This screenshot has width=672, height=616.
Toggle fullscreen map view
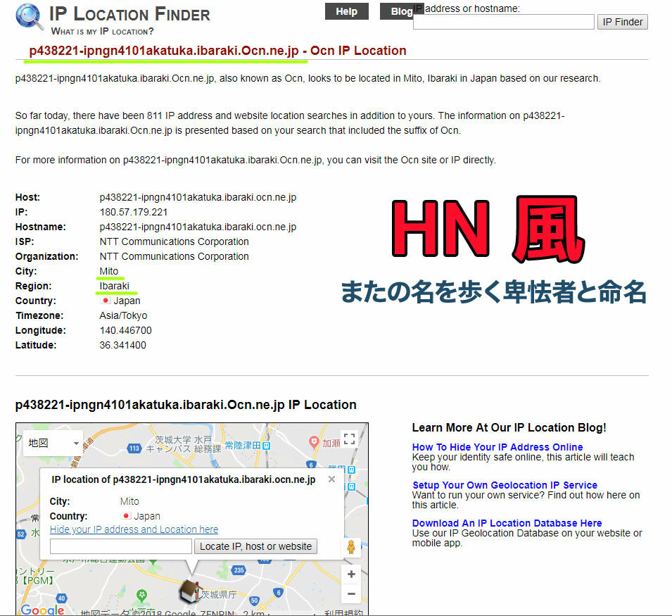pyautogui.click(x=349, y=439)
